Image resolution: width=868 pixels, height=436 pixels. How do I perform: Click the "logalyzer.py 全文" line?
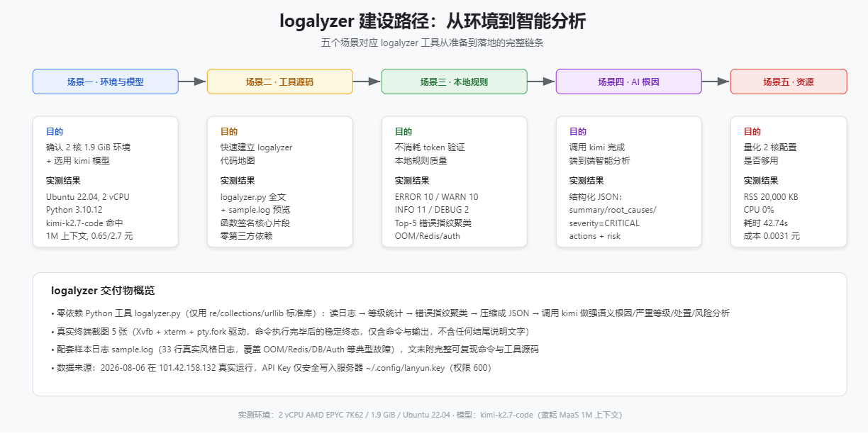253,197
